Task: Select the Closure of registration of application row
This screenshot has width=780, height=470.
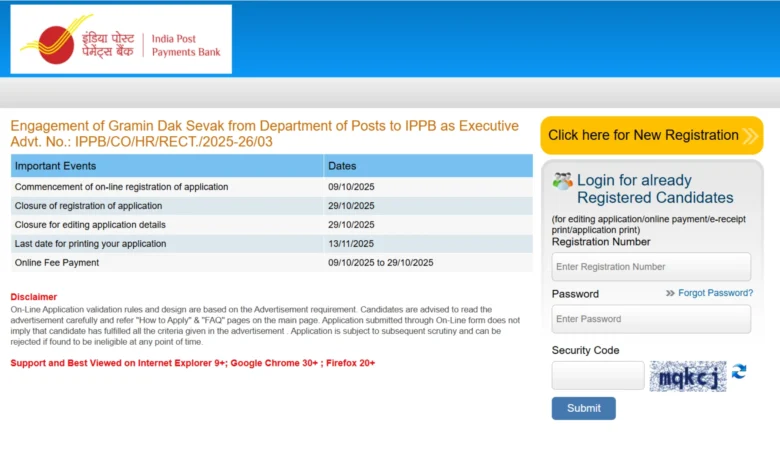Action: pyautogui.click(x=88, y=206)
